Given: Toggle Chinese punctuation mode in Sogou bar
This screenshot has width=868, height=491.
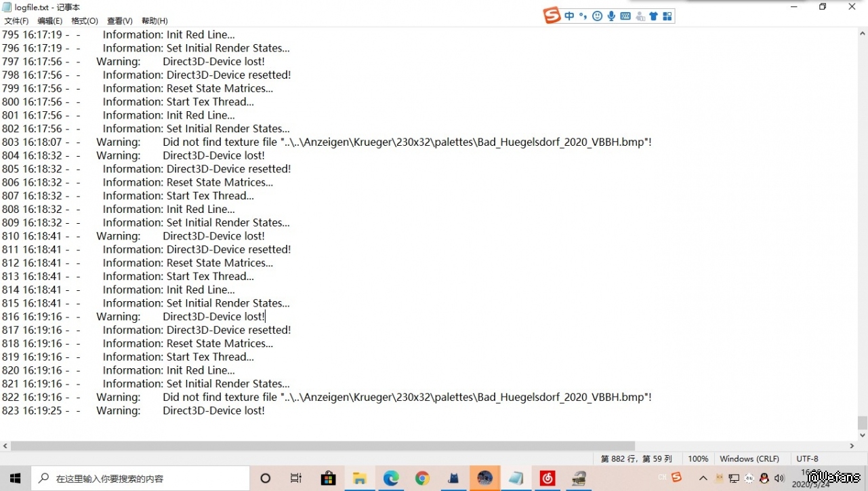Looking at the screenshot, I should point(583,16).
